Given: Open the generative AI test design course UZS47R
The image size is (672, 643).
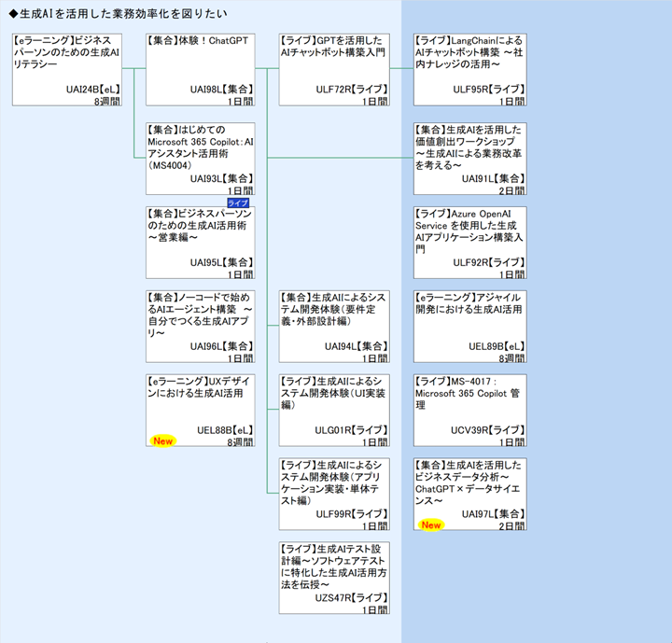Looking at the screenshot, I should pyautogui.click(x=334, y=579).
